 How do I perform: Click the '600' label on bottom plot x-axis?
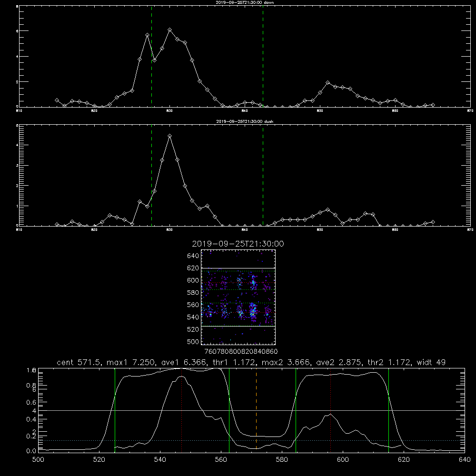tap(343, 460)
